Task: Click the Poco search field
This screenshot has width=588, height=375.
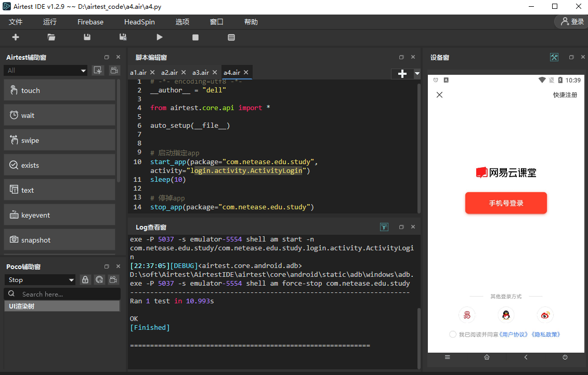Action: (x=62, y=294)
